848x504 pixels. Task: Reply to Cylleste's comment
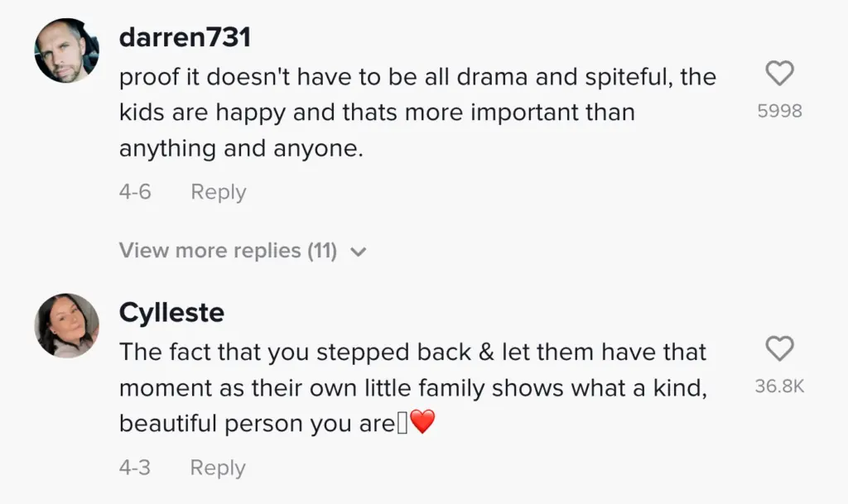tap(218, 468)
